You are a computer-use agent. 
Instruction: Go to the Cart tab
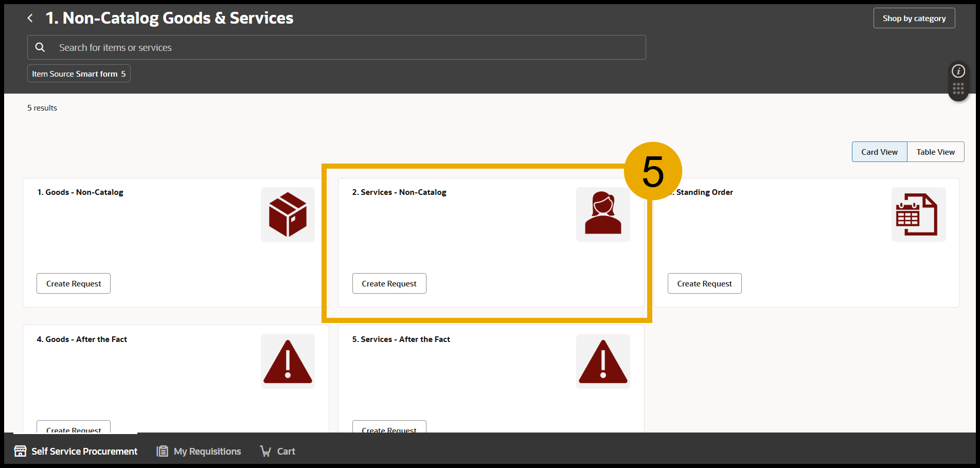278,451
